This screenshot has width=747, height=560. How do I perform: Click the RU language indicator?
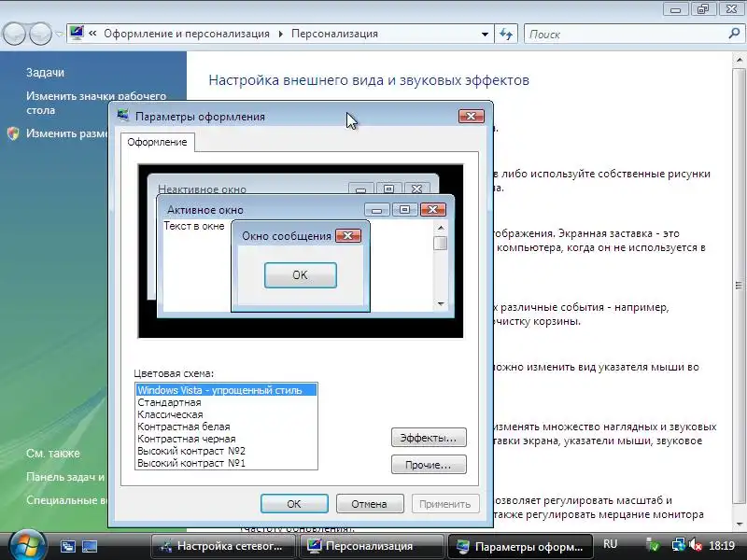(x=611, y=544)
